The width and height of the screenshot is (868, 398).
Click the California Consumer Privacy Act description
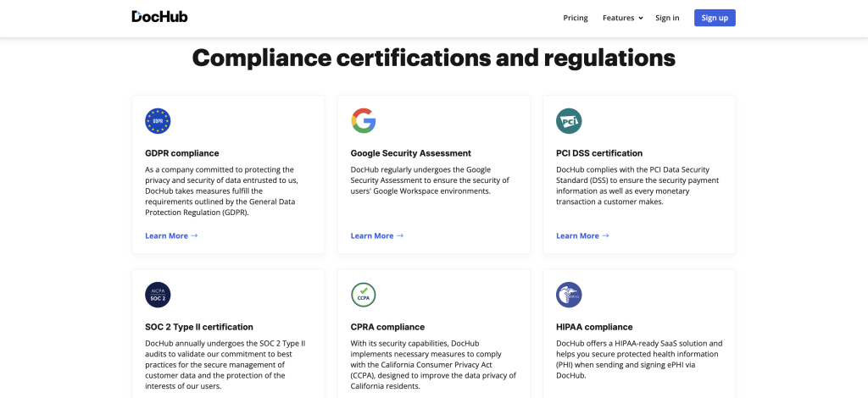(x=433, y=364)
